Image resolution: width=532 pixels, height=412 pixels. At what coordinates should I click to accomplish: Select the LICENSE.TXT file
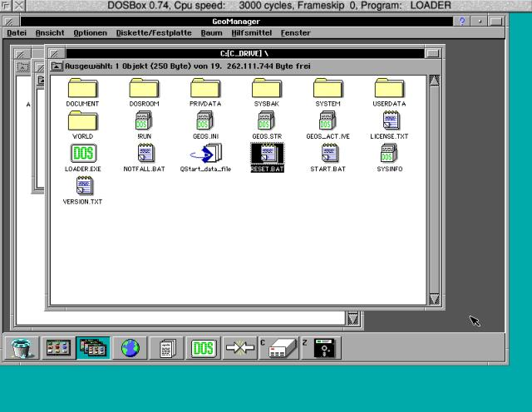pos(389,121)
